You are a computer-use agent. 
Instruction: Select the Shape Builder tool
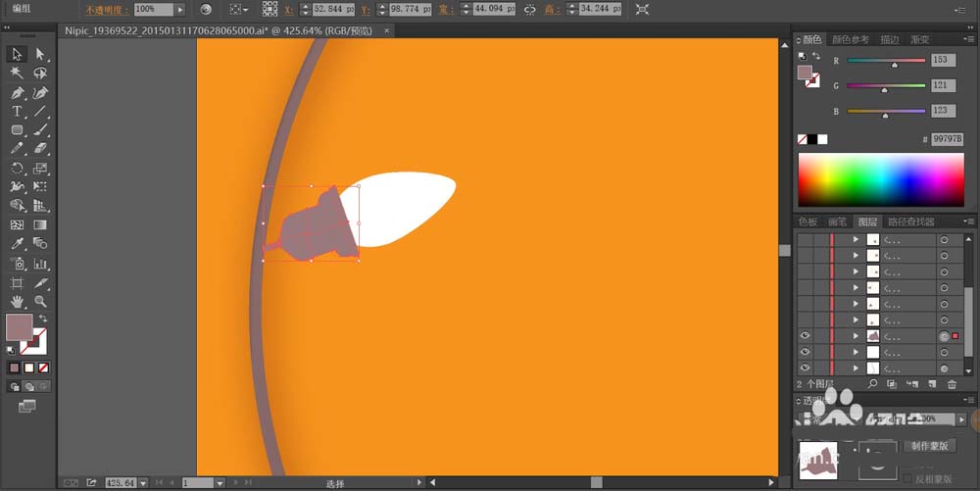[17, 206]
